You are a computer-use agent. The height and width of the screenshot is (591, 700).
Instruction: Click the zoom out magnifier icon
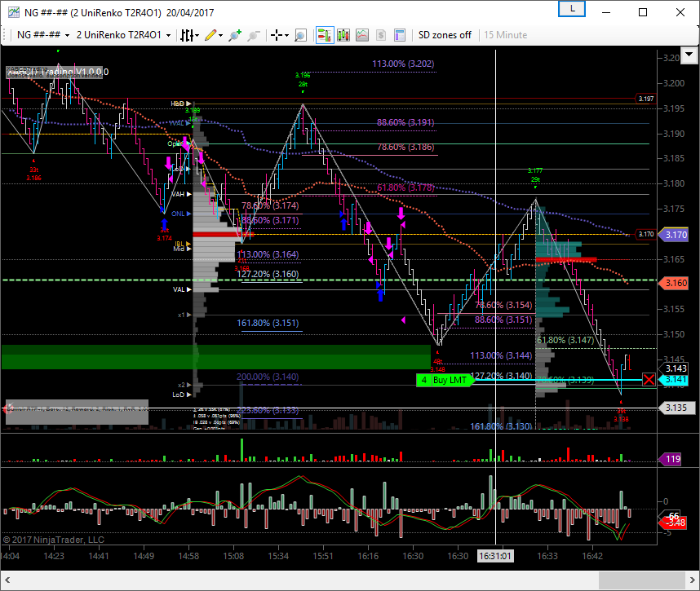point(254,35)
